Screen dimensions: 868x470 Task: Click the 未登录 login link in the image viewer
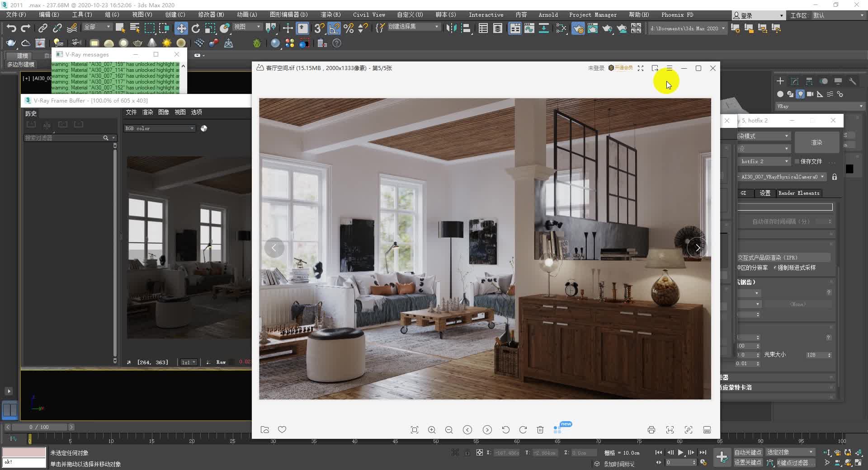tap(596, 68)
